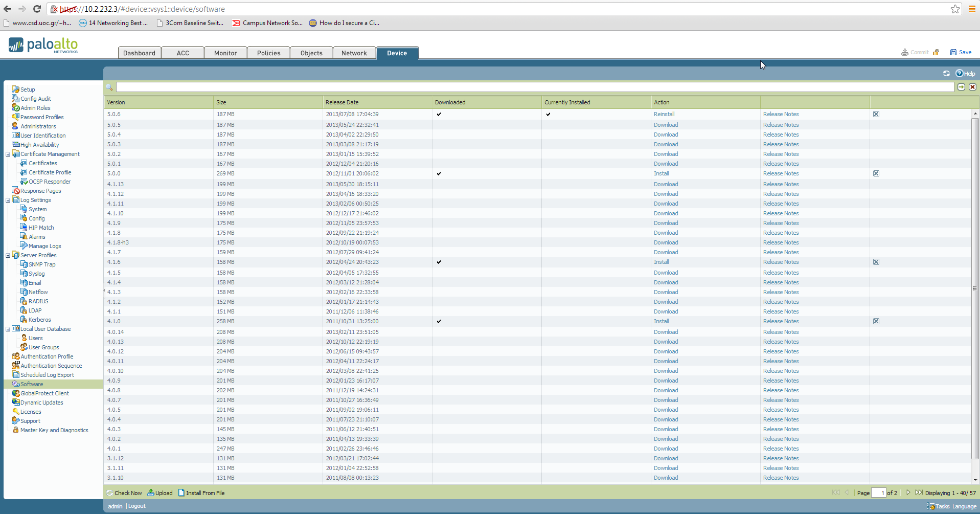Click the refresh icon beside Help

tap(946, 74)
